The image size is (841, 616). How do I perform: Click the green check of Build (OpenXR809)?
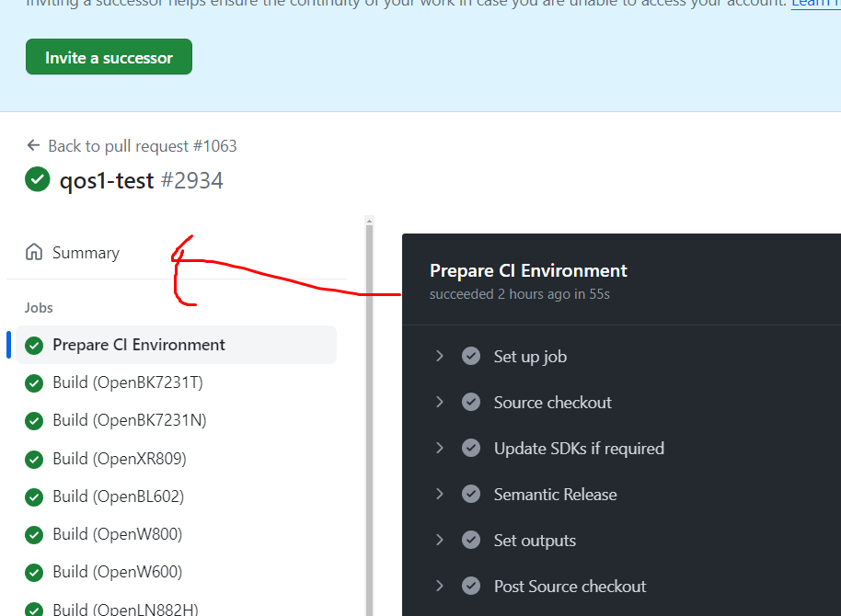(34, 460)
